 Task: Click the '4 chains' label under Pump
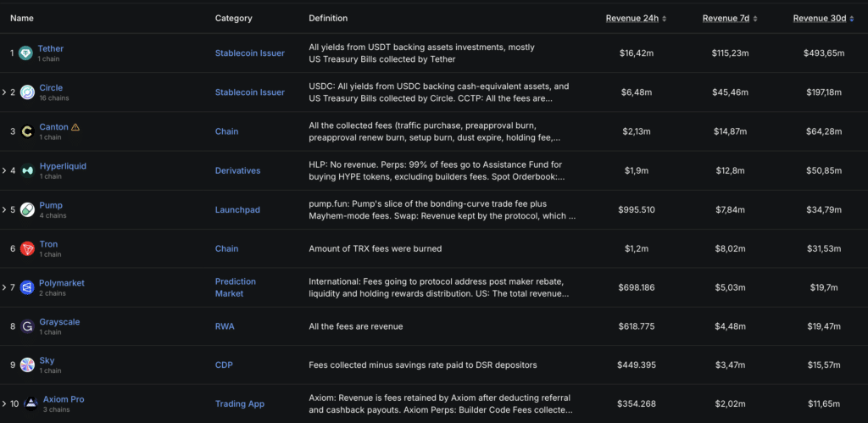[x=53, y=215]
